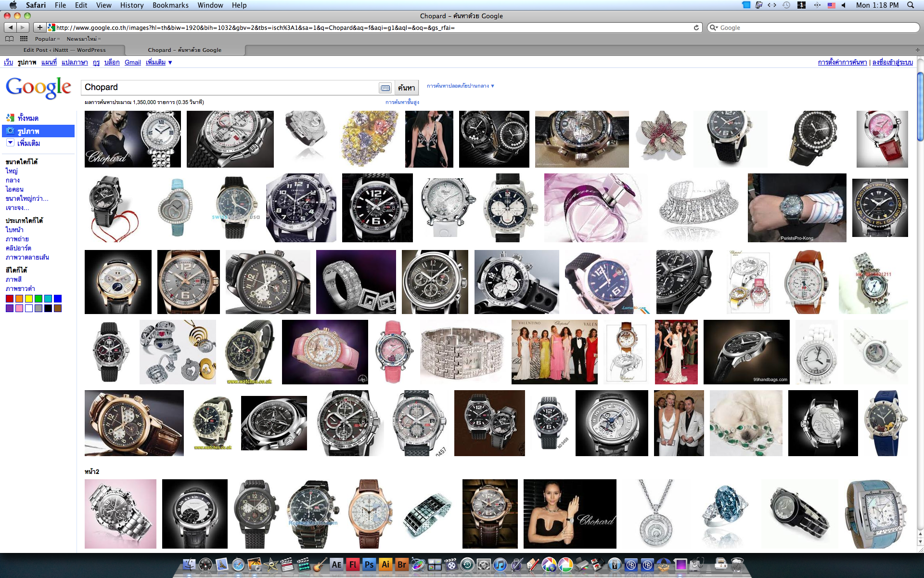
Task: Open the File menu
Action: [x=60, y=5]
